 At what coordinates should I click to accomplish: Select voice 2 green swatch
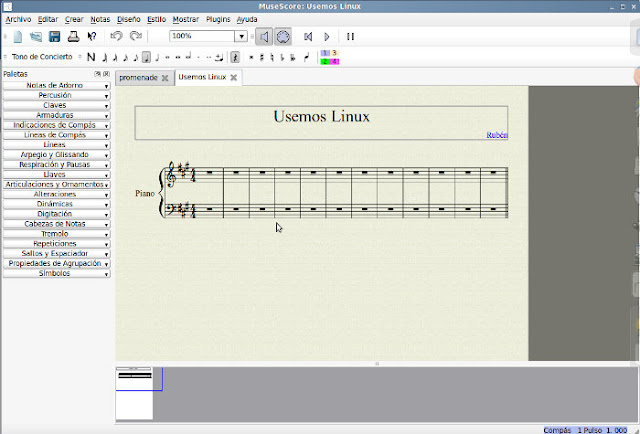pos(325,61)
